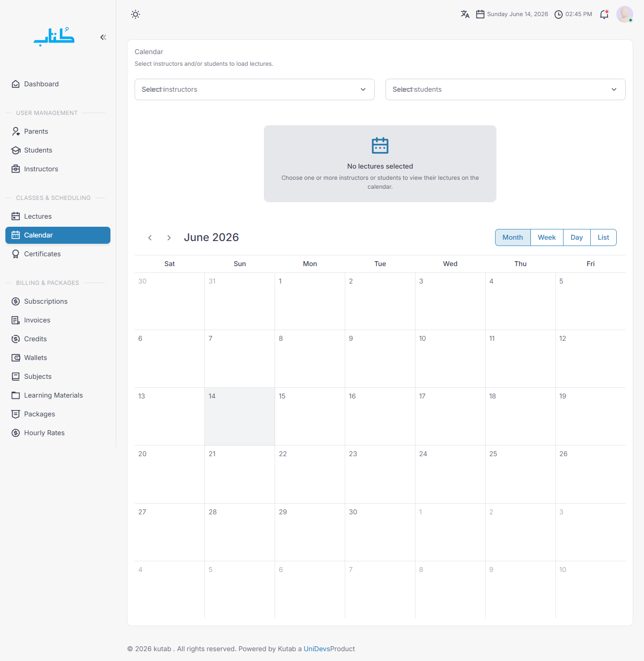
Task: Click the Thu column header
Action: point(521,264)
